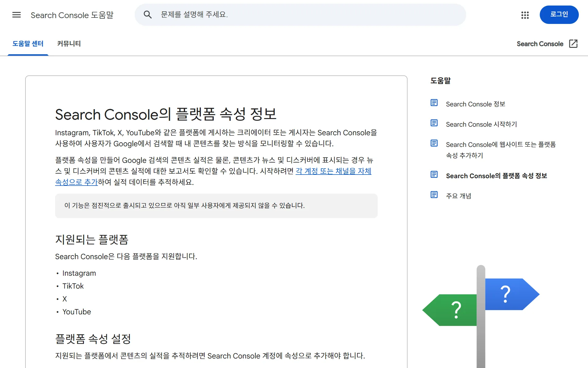
Task: Click the TikTok list item
Action: tap(73, 286)
